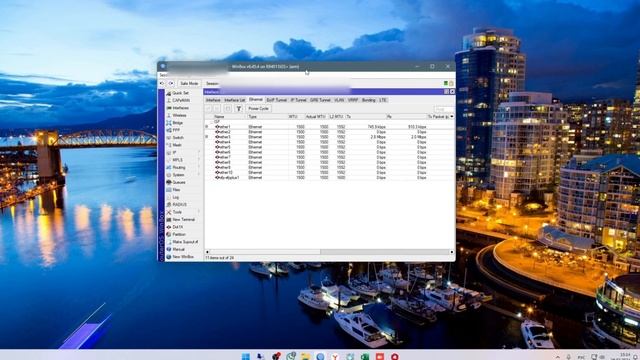Screen dimensions: 640x360
Task: Click the Redo arrow in the toolbar
Action: pyautogui.click(x=171, y=83)
